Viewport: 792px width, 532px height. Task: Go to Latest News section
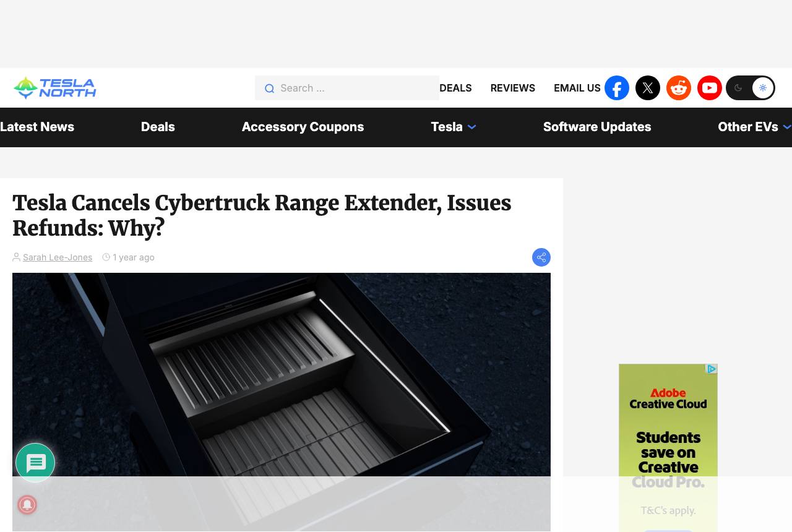[37, 127]
